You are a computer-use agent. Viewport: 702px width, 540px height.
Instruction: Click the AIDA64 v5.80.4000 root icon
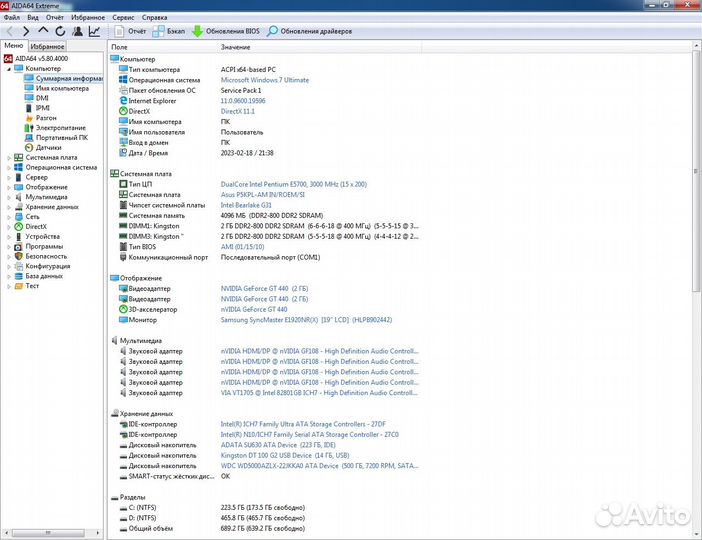pyautogui.click(x=8, y=59)
